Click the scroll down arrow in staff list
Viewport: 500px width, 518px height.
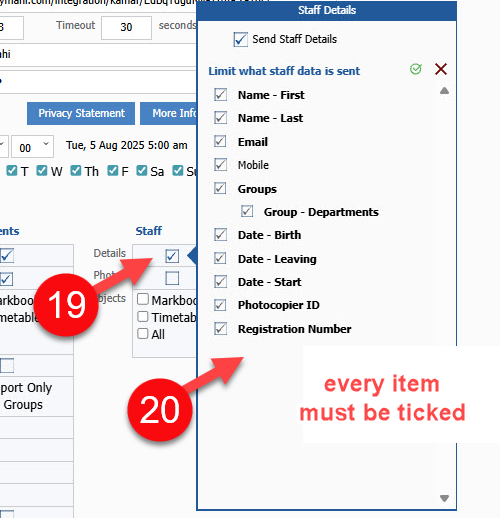(444, 498)
